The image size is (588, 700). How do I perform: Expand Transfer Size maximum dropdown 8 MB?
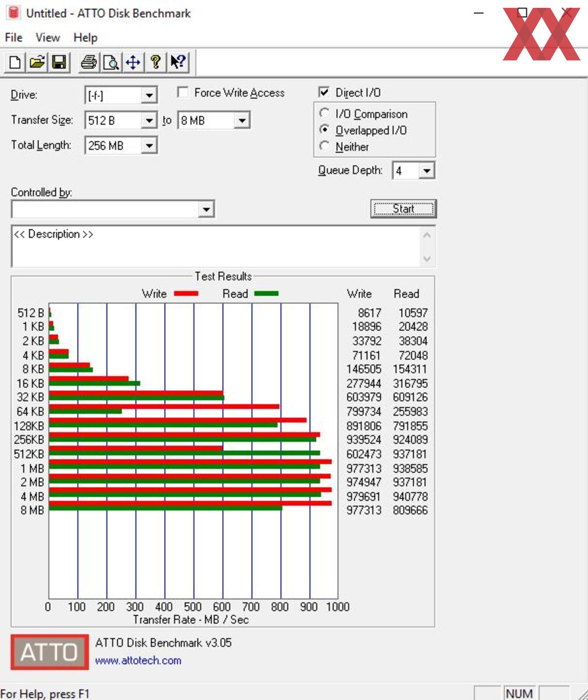[242, 120]
